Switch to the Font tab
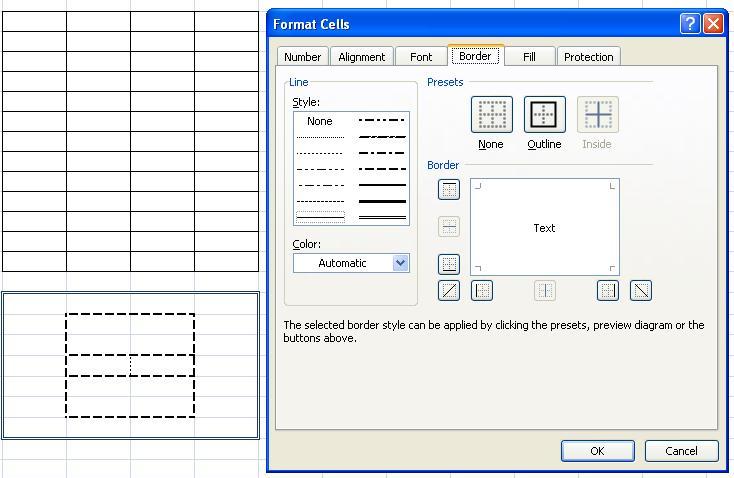The height and width of the screenshot is (478, 734). (421, 57)
